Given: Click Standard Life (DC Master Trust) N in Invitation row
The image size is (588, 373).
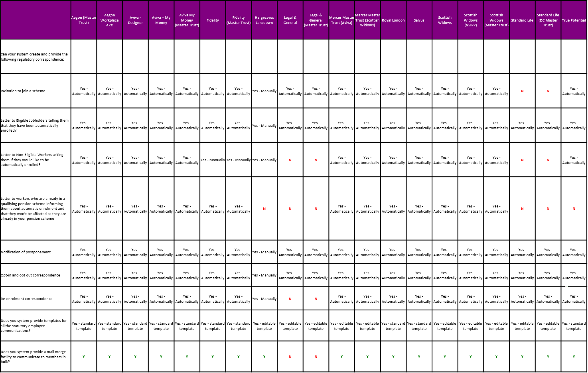Looking at the screenshot, I should pos(548,91).
